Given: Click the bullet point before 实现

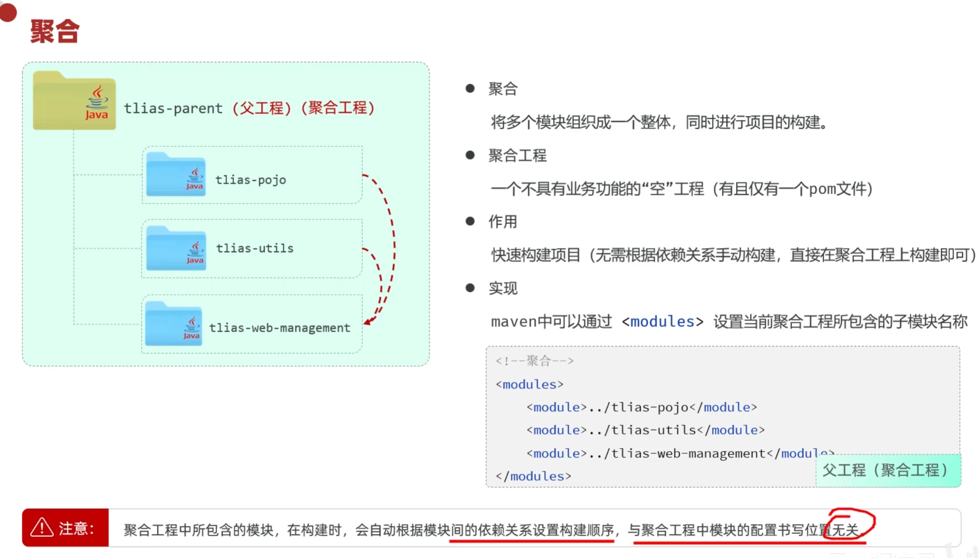Looking at the screenshot, I should click(x=470, y=288).
